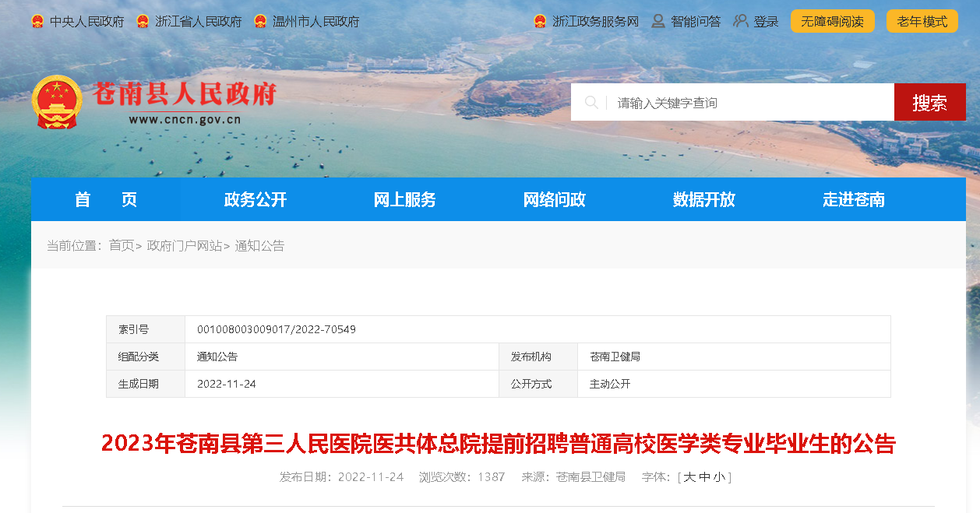The image size is (980, 513).
Task: Click the 发布日期：2022-11-24 text
Action: pos(341,477)
